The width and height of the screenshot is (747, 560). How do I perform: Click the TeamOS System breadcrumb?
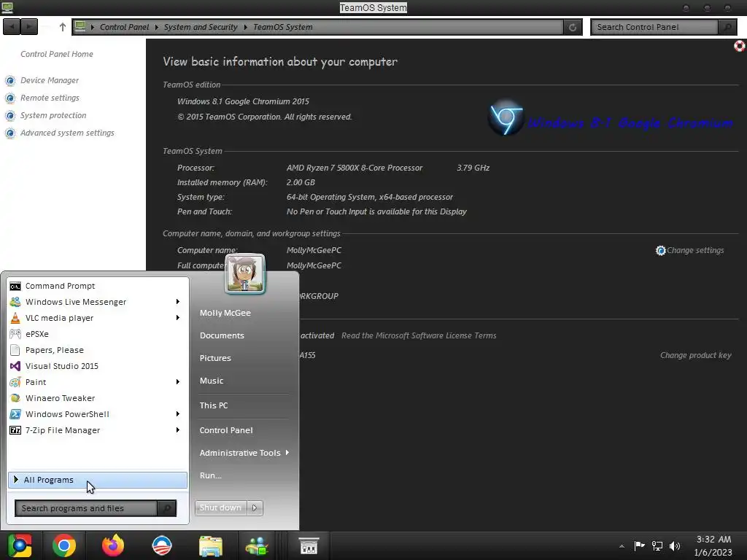coord(283,27)
